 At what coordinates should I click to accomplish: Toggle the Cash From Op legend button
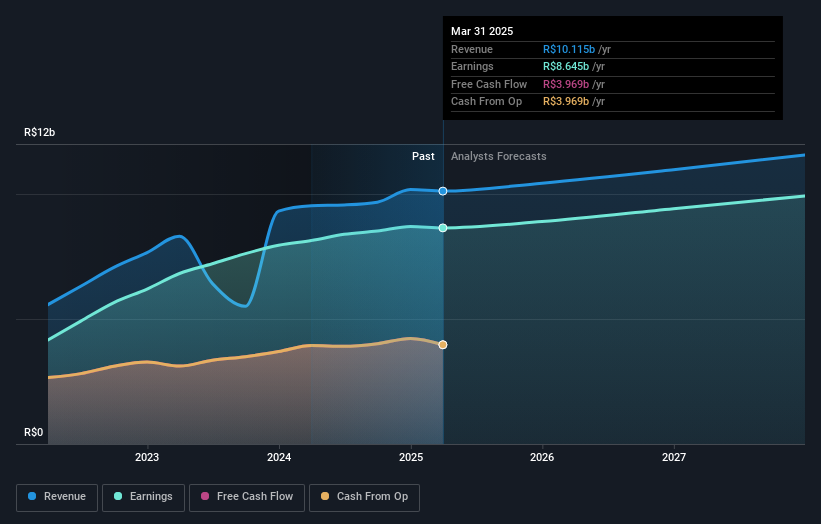click(x=364, y=497)
